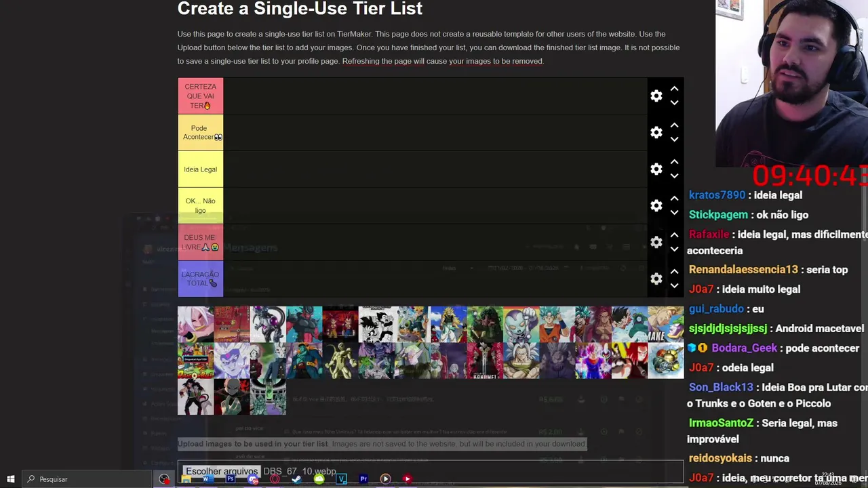The image size is (868, 488).
Task: Click chat username reidosyokais
Action: [720, 458]
